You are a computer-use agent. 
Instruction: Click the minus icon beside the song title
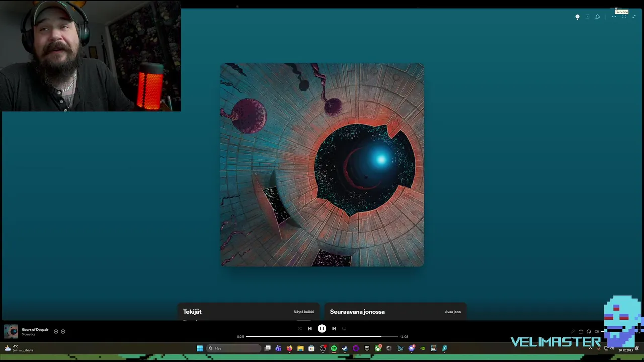(56, 331)
